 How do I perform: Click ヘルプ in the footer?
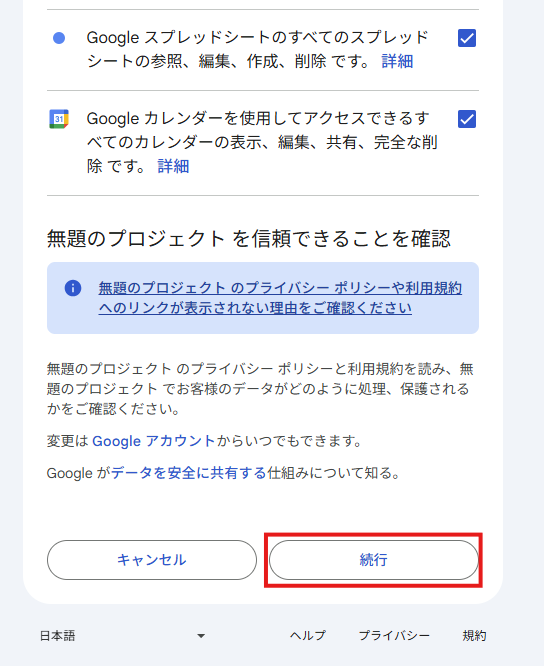(x=308, y=636)
